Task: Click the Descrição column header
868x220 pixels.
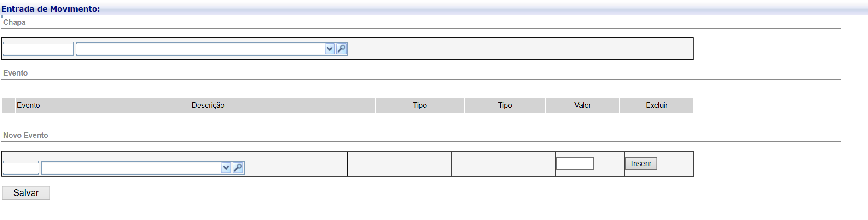Action: pyautogui.click(x=208, y=105)
